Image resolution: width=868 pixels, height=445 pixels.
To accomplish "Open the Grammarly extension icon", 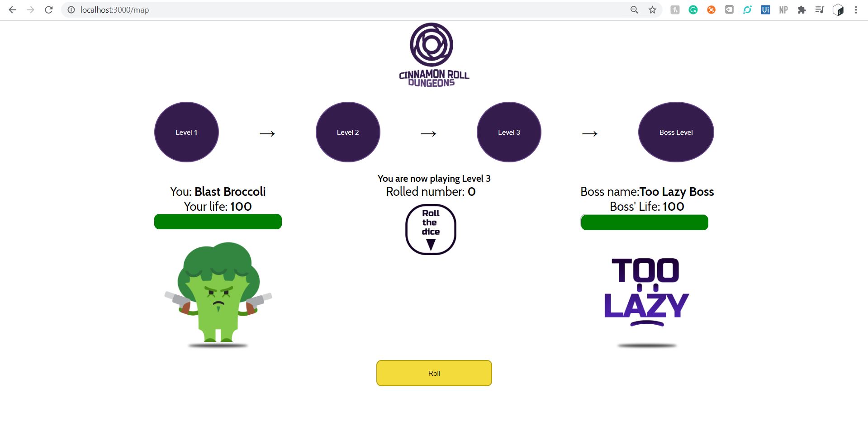I will (x=693, y=10).
